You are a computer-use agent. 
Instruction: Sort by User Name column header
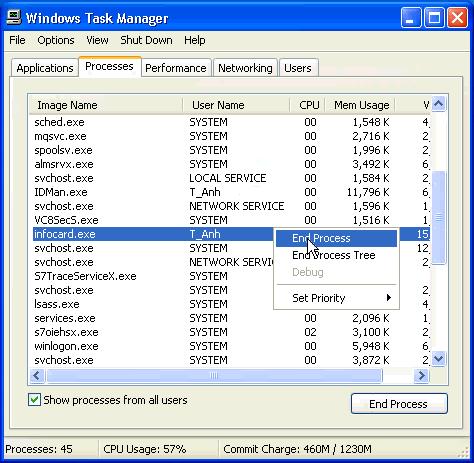click(x=236, y=105)
